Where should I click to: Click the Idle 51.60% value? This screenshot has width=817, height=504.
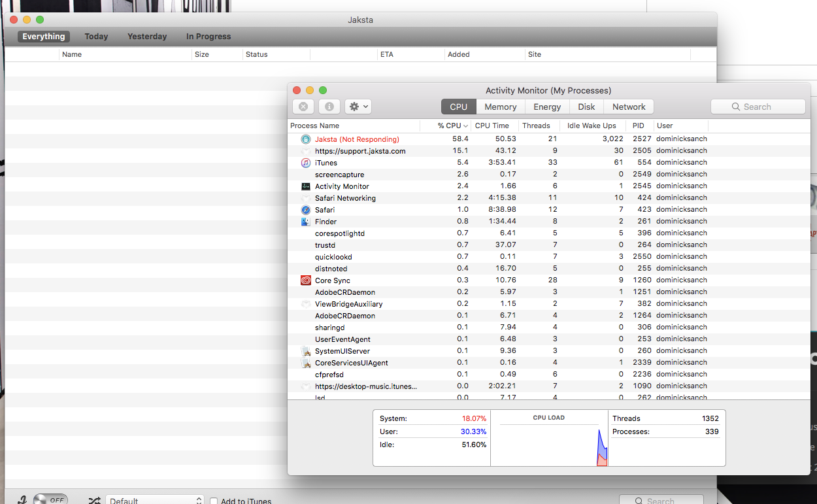coord(474,445)
